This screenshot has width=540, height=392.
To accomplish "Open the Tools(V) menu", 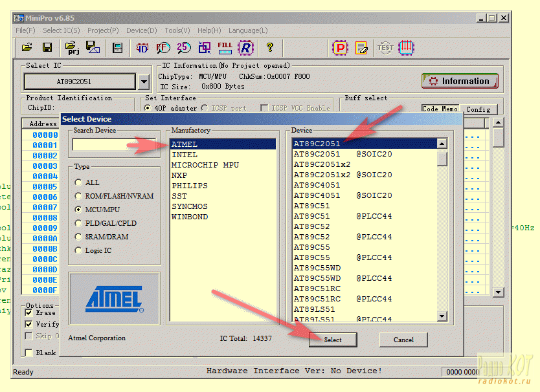I will coord(177,30).
